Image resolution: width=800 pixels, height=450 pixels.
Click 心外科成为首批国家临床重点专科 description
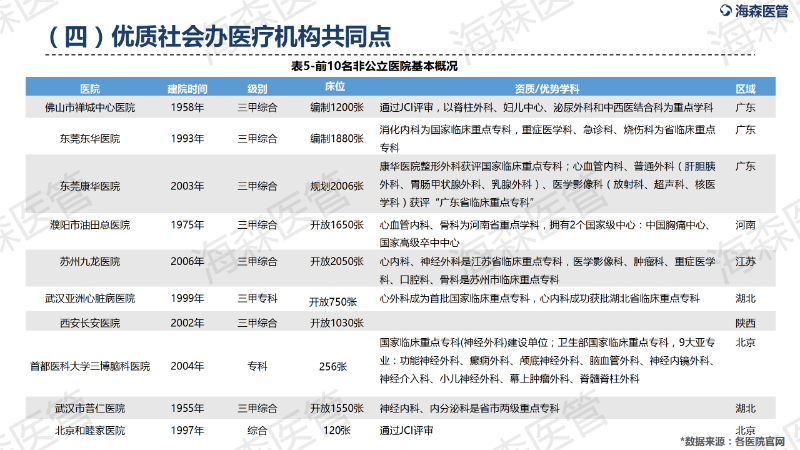539,298
